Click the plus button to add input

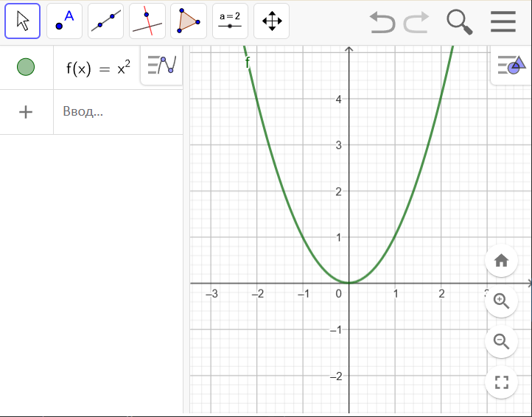26,112
